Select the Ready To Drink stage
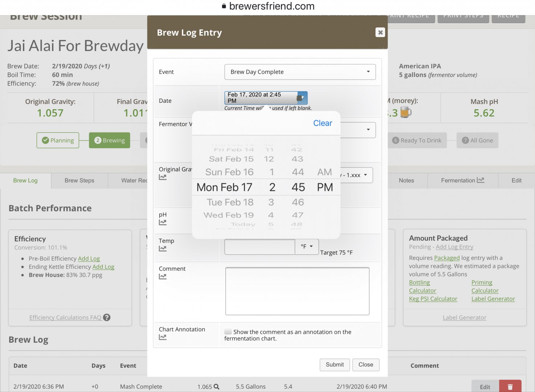The width and height of the screenshot is (535, 392). 417,140
